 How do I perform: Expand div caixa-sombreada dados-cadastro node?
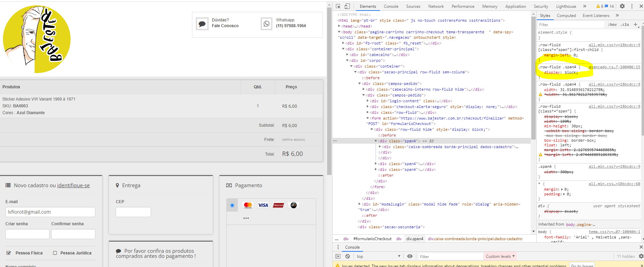tap(380, 147)
